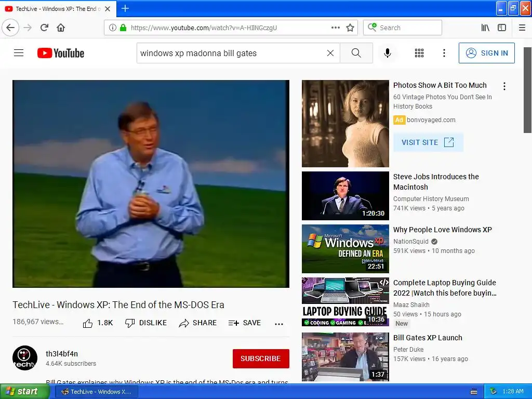Clear the YouTube search text with X
The width and height of the screenshot is (532, 399).
[330, 53]
